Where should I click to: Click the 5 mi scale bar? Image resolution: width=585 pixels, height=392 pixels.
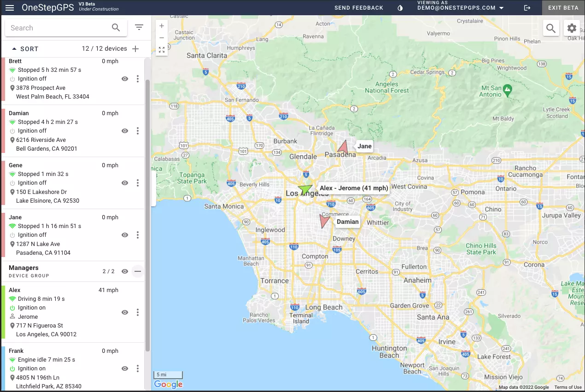tap(168, 374)
